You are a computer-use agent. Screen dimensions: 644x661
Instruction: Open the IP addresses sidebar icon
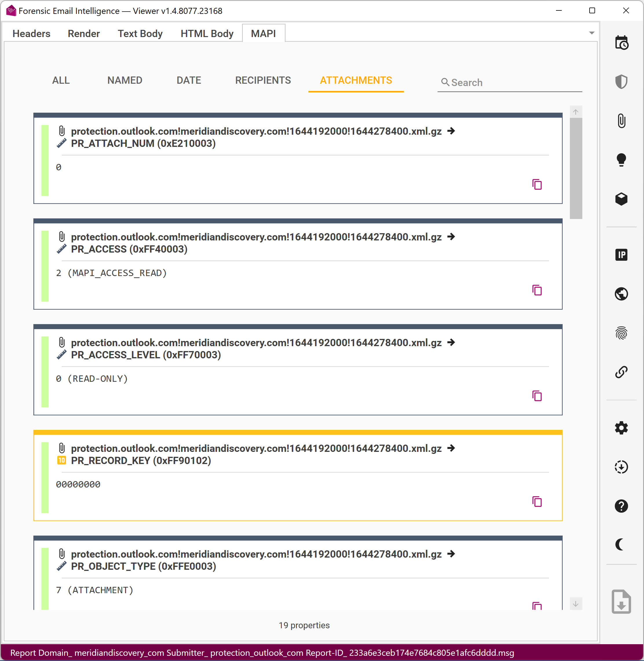(x=621, y=255)
